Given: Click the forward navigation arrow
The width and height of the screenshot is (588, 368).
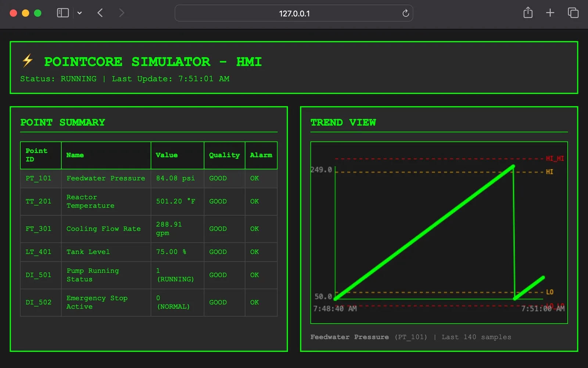Looking at the screenshot, I should coord(121,13).
